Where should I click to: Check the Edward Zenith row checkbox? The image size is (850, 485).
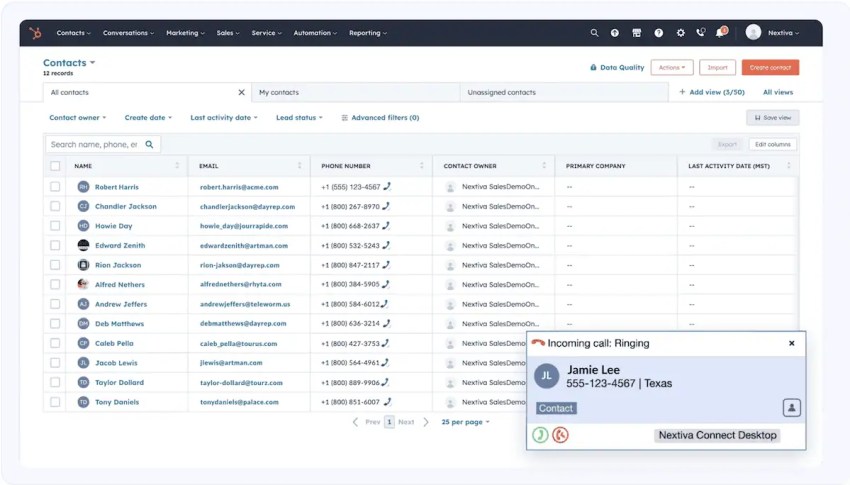tap(55, 245)
